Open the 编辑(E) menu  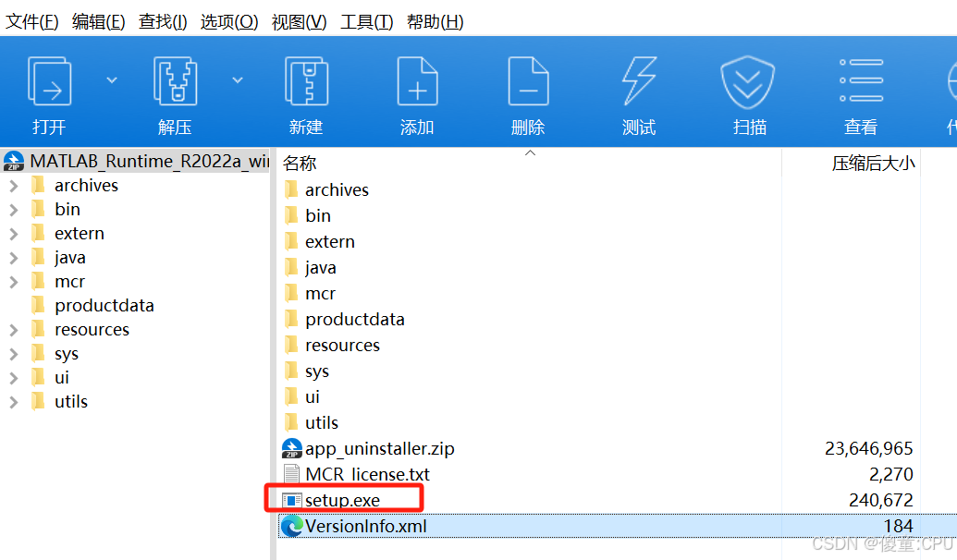(98, 22)
